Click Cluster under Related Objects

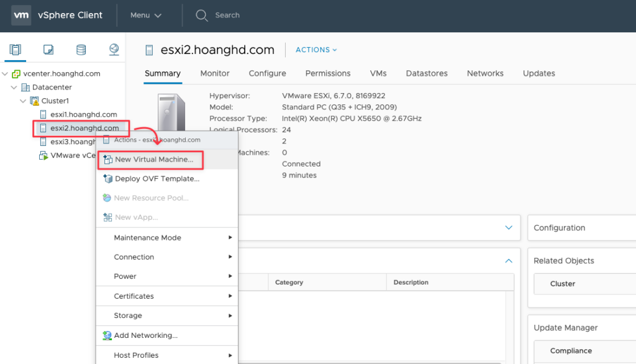pos(563,284)
